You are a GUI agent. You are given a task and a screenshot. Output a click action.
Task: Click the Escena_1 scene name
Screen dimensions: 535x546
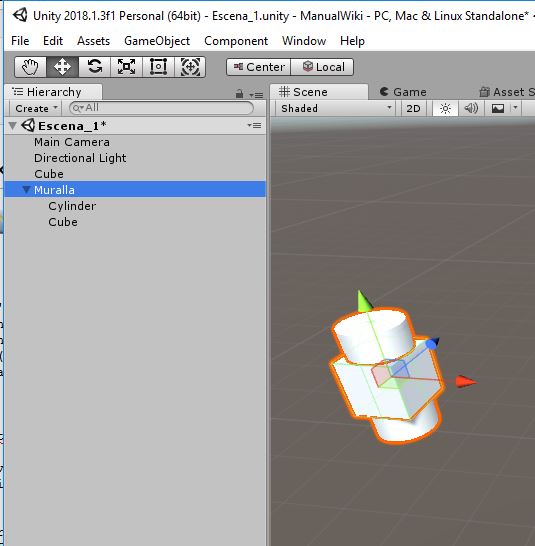pyautogui.click(x=72, y=126)
